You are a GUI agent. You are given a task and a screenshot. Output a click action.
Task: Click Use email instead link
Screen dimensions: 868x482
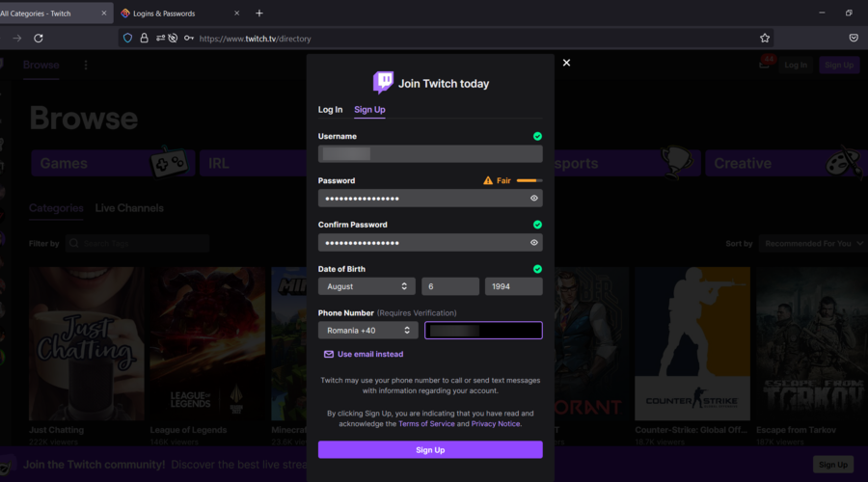click(x=364, y=354)
